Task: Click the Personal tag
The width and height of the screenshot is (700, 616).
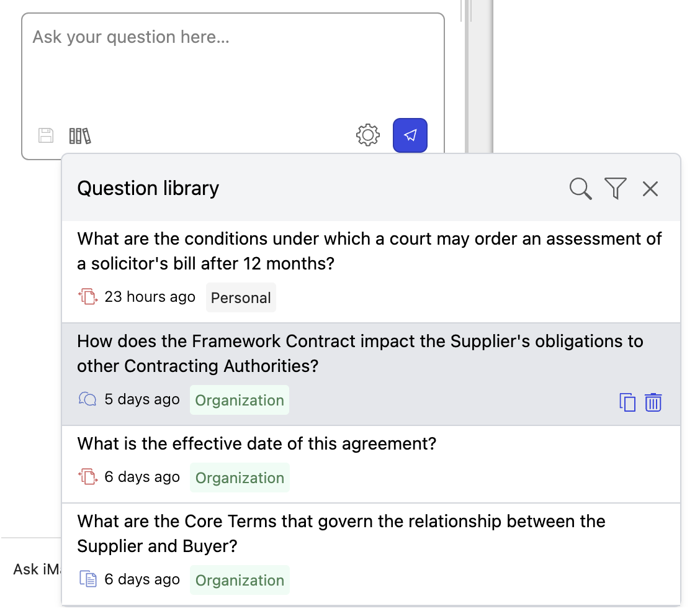Action: (241, 297)
